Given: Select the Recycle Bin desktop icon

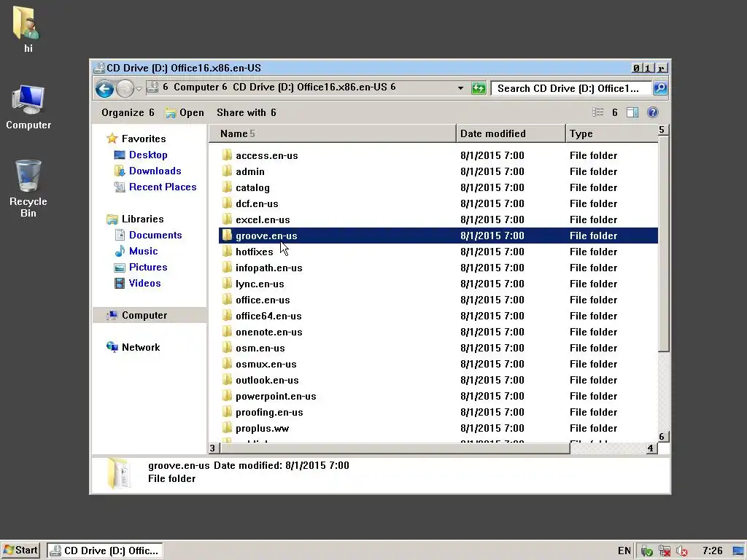Looking at the screenshot, I should tap(28, 189).
